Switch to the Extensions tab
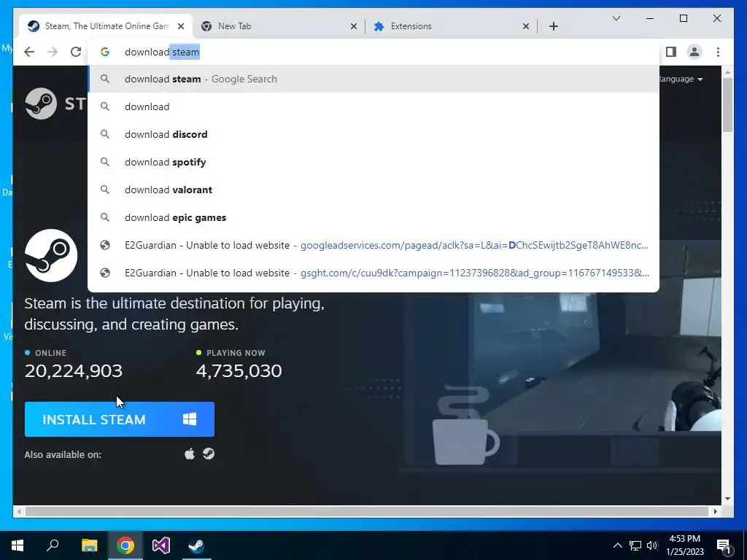This screenshot has width=747, height=560. [x=451, y=26]
